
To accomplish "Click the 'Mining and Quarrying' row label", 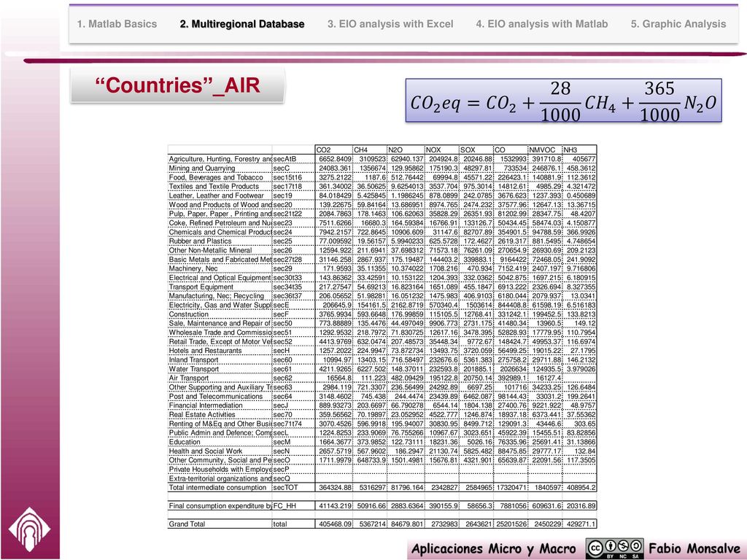I will (202, 168).
